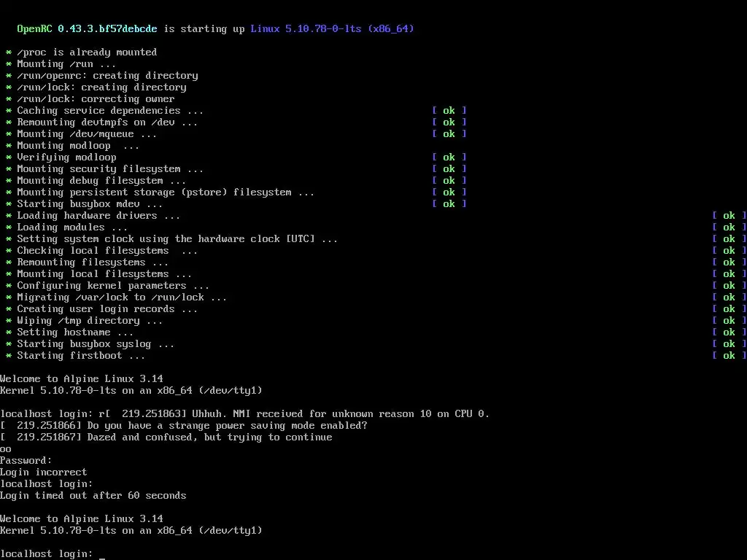
Task: Click ok status for Setting hostname
Action: [729, 332]
